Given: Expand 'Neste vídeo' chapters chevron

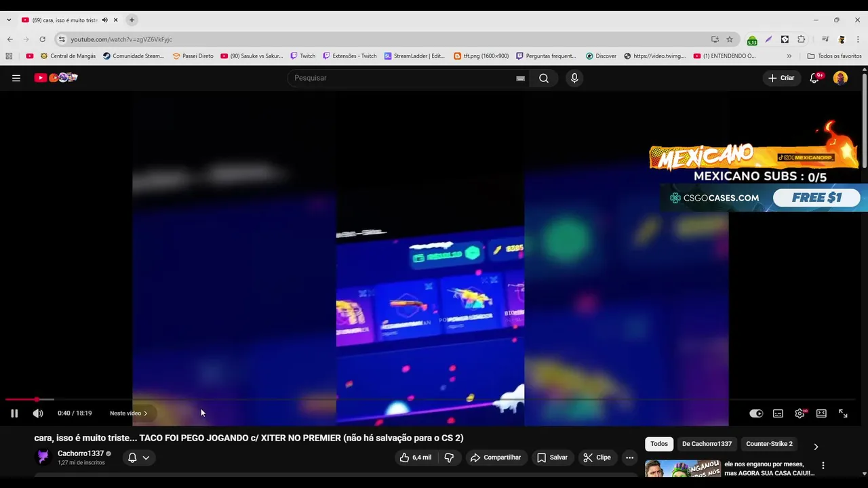Looking at the screenshot, I should [x=145, y=413].
